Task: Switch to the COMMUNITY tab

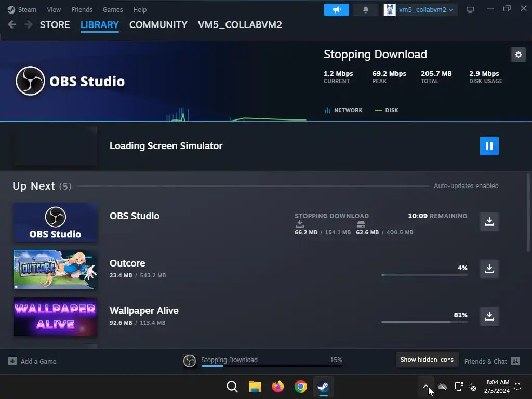Action: [158, 25]
